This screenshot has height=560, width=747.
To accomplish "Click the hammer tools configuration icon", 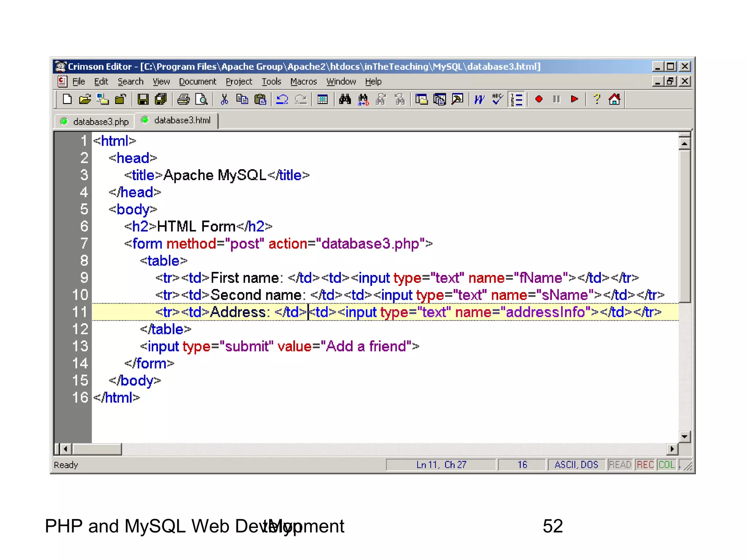I will point(457,99).
